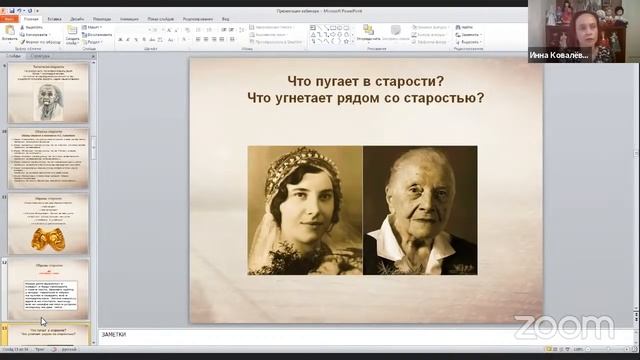
Task: Apply bulleted list
Action: (198, 30)
